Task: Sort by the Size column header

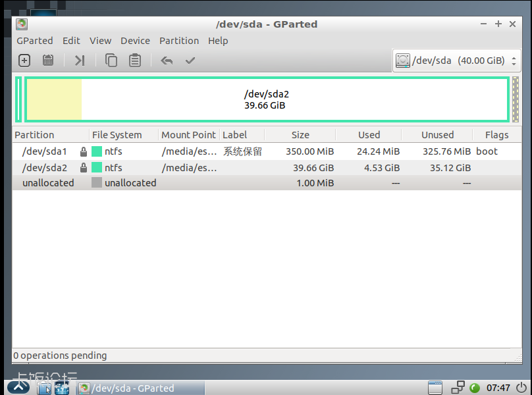Action: tap(300, 135)
